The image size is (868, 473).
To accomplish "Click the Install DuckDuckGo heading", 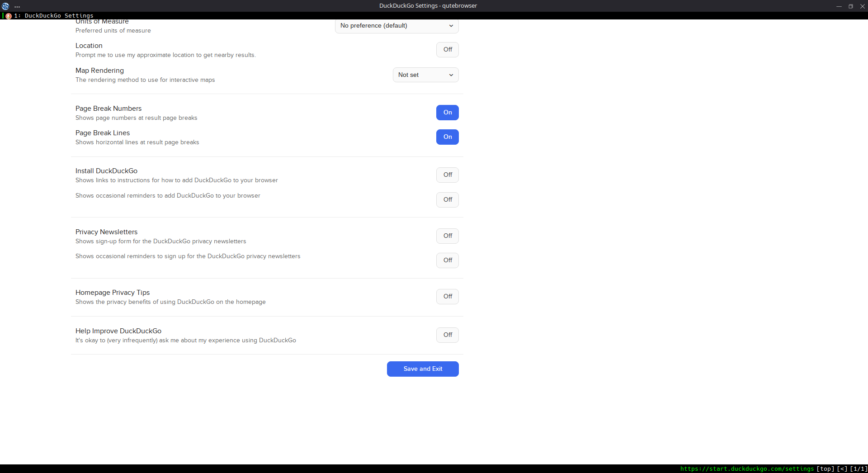I will (x=106, y=171).
